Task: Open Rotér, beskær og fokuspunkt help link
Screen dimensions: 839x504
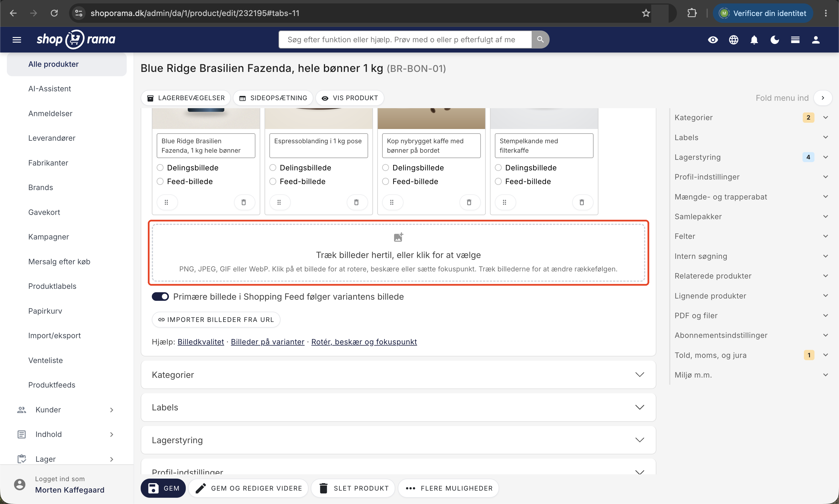Action: point(364,342)
